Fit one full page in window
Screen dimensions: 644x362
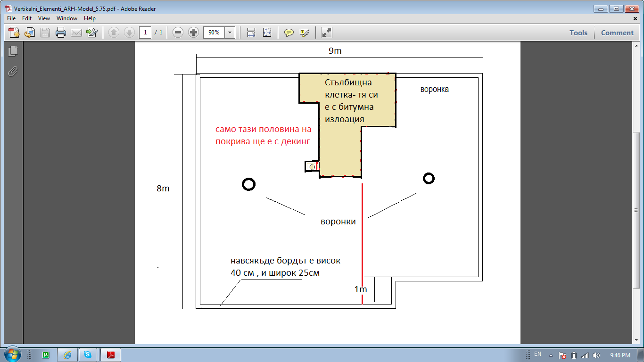(x=267, y=33)
